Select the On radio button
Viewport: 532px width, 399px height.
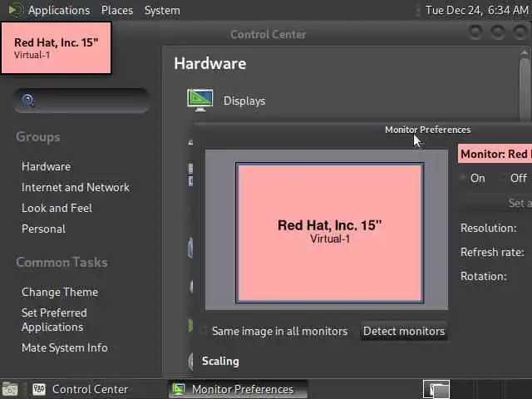pyautogui.click(x=464, y=178)
